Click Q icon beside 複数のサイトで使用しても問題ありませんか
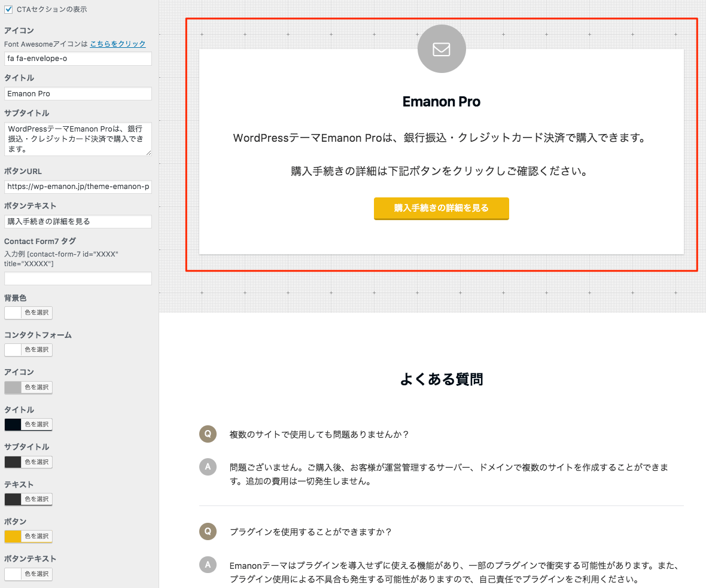The height and width of the screenshot is (588, 706). coord(208,434)
